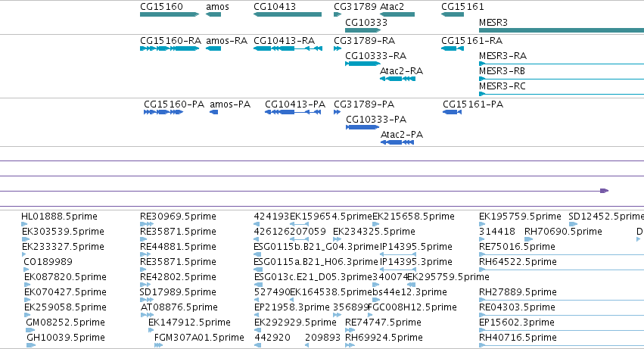This screenshot has width=644, height=349.
Task: Click the teal MESR3 gene bar
Action: [x=562, y=30]
